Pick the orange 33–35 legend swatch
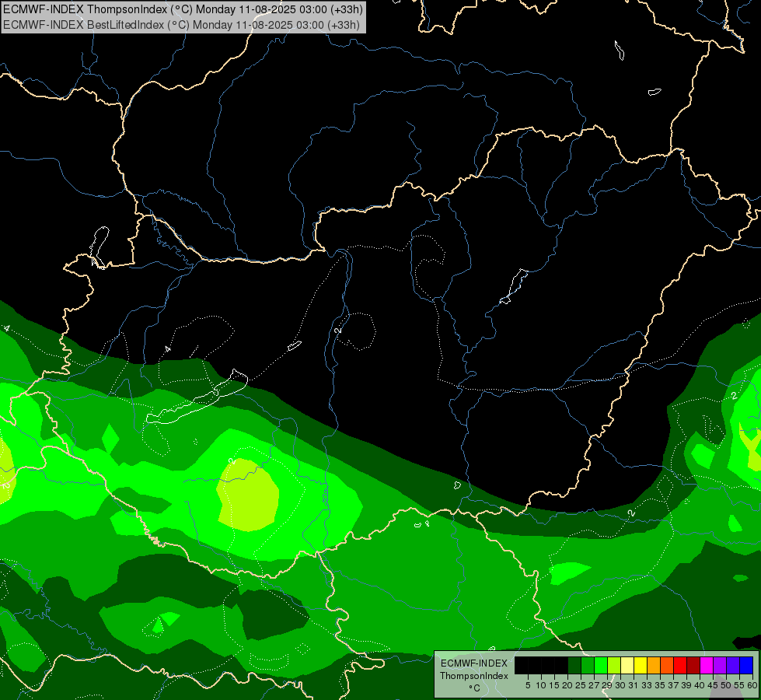 pos(654,665)
